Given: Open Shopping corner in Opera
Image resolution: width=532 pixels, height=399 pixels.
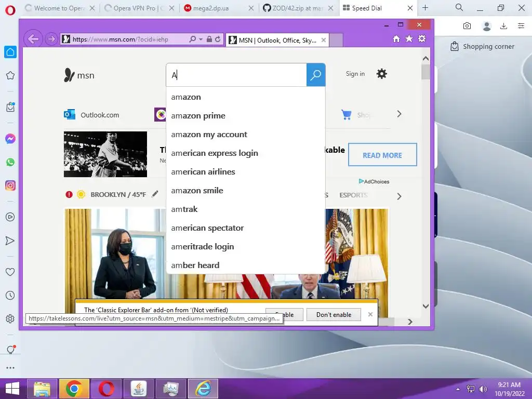Looking at the screenshot, I should pos(482,46).
